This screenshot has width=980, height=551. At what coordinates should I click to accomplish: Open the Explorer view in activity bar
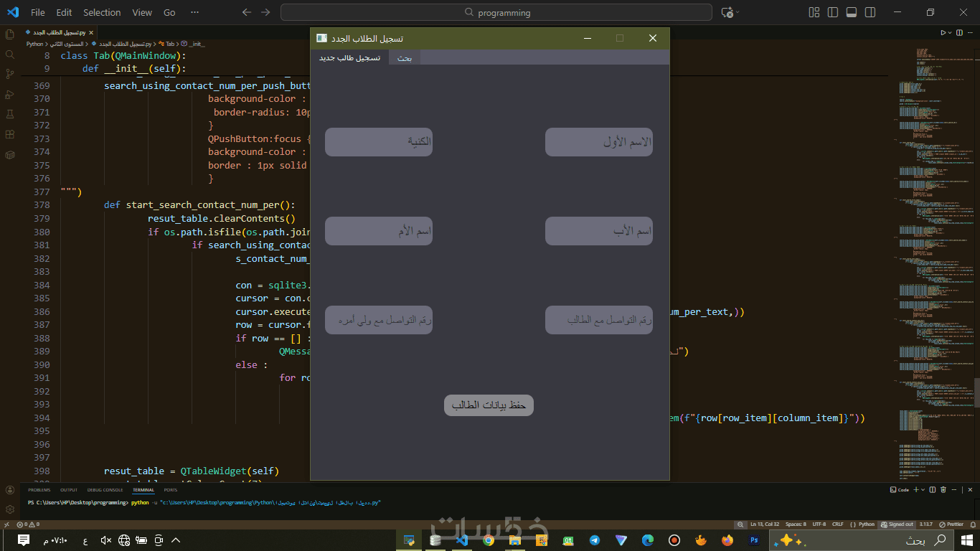coord(10,34)
